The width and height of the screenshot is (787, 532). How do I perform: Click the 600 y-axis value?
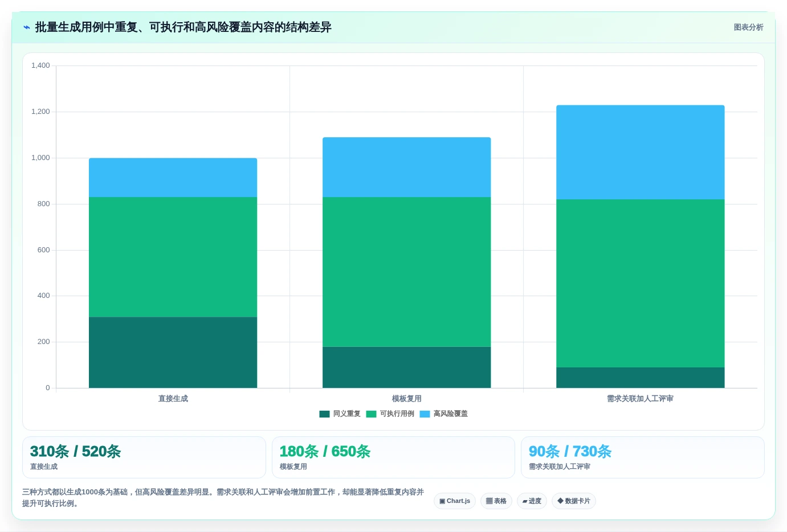44,250
